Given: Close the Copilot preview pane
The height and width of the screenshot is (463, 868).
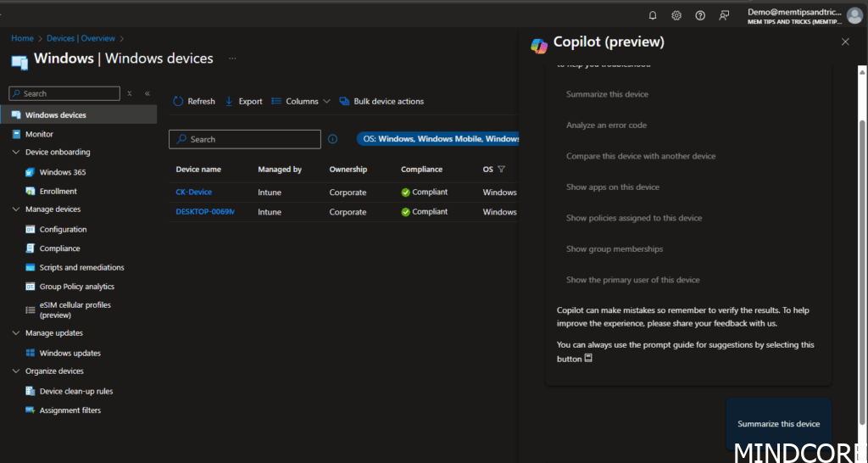Looking at the screenshot, I should [845, 42].
